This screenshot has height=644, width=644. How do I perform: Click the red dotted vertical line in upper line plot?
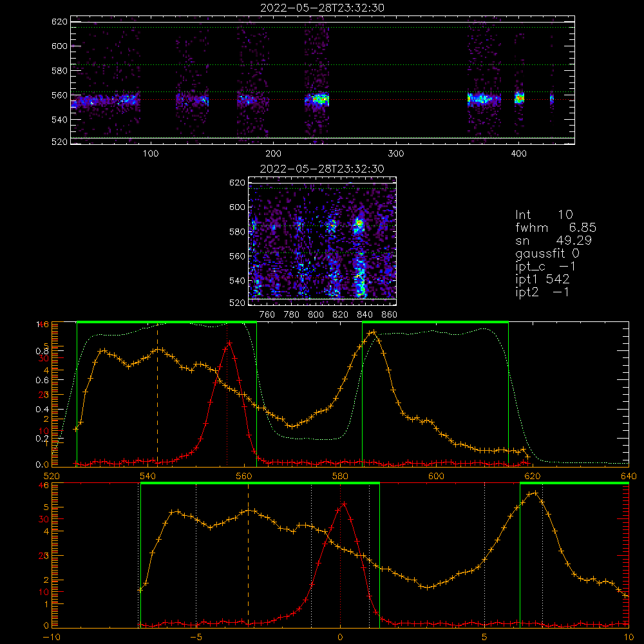(227, 394)
